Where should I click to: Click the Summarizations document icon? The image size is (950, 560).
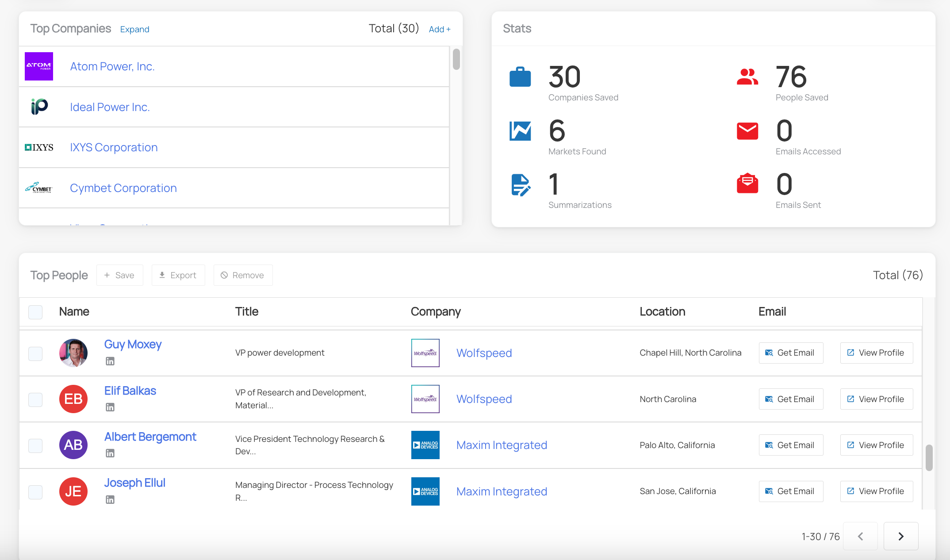pos(520,185)
